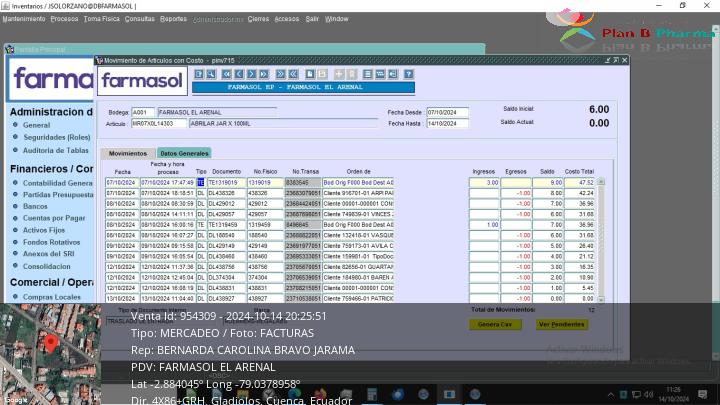Switch to the Datos Generales tab

click(184, 153)
